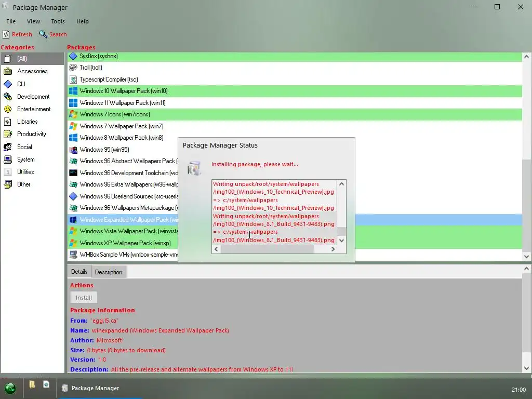The image size is (532, 399).
Task: Open the View menu
Action: [34, 21]
